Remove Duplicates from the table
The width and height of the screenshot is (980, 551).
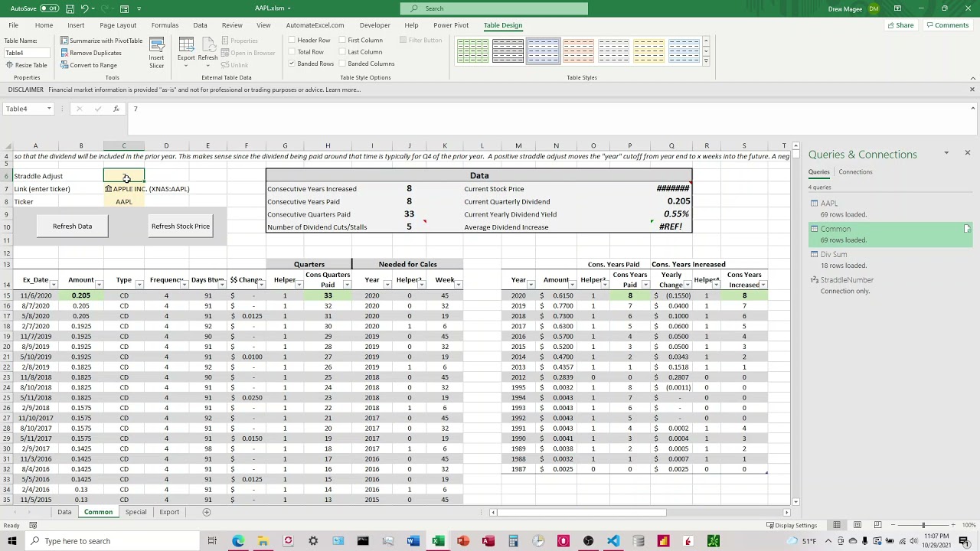tap(90, 53)
